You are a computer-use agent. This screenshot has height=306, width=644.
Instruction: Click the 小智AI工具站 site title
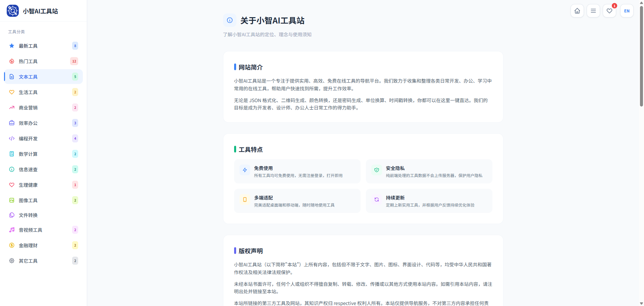(40, 11)
